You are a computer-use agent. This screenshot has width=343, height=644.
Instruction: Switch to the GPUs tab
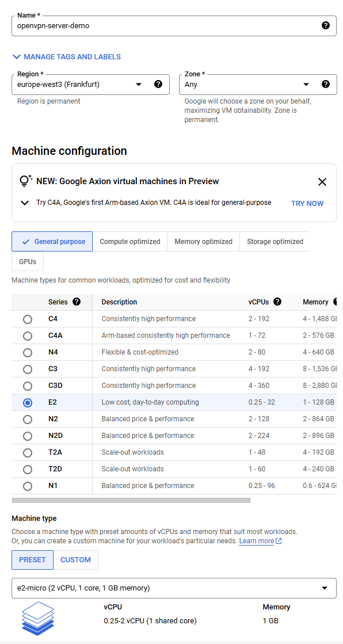tap(28, 262)
